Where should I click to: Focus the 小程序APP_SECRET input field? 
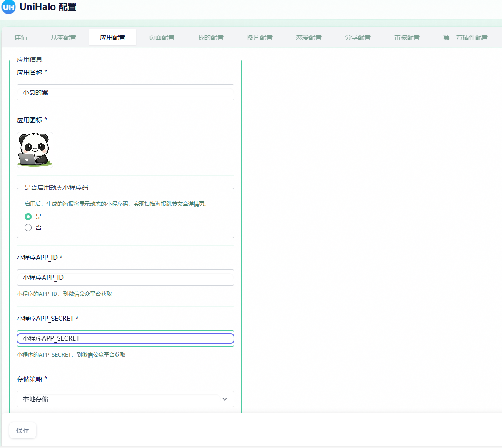pyautogui.click(x=125, y=338)
